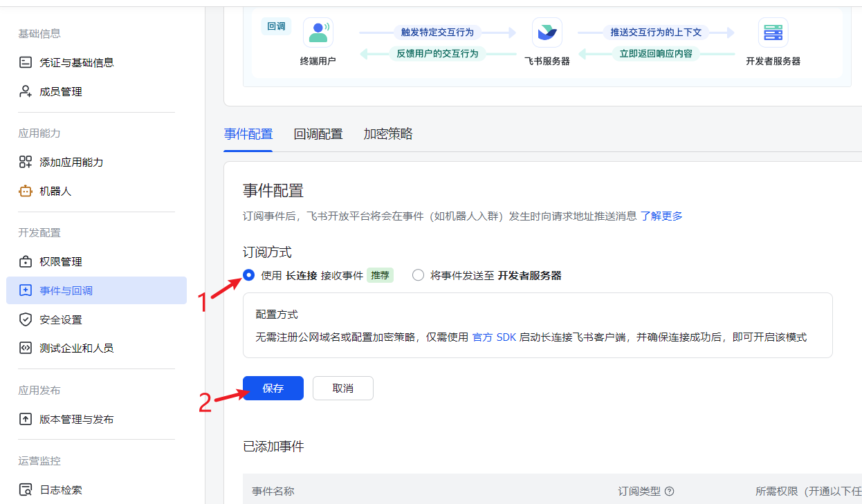
Task: Open the 了解更多 link
Action: click(x=661, y=216)
